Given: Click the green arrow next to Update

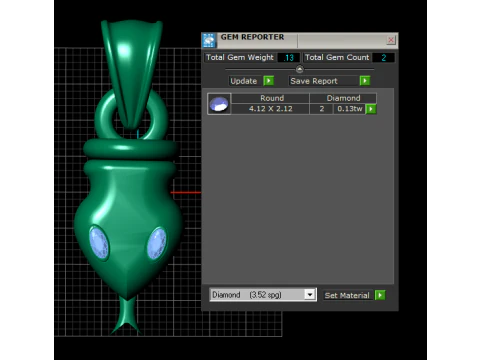Looking at the screenshot, I should coord(269,81).
